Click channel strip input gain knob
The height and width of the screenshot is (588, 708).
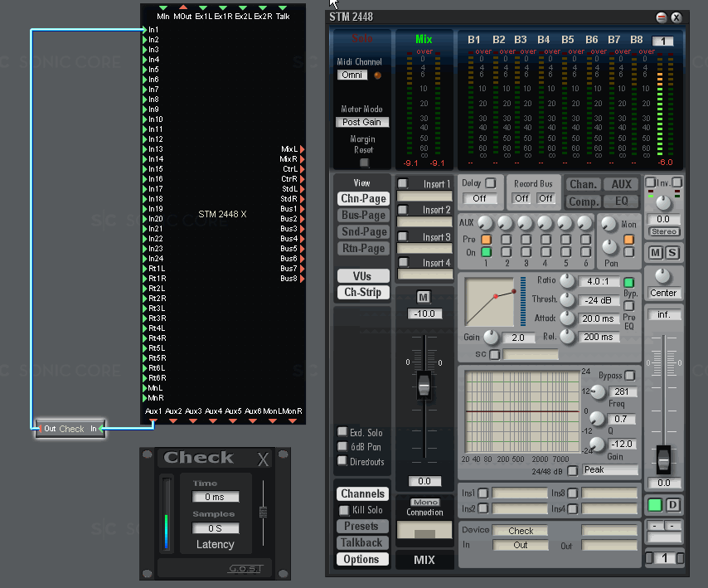tap(663, 202)
